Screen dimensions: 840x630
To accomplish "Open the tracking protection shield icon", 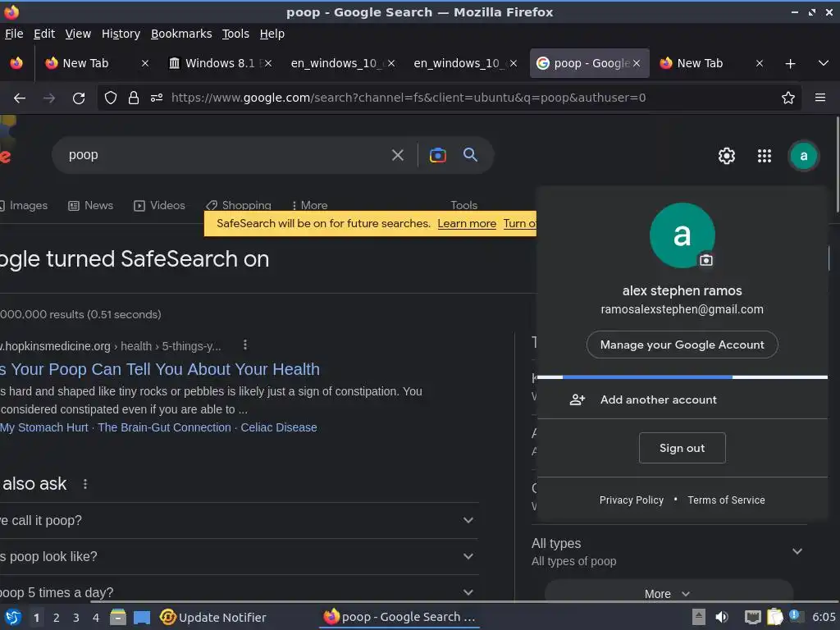I will pos(111,98).
